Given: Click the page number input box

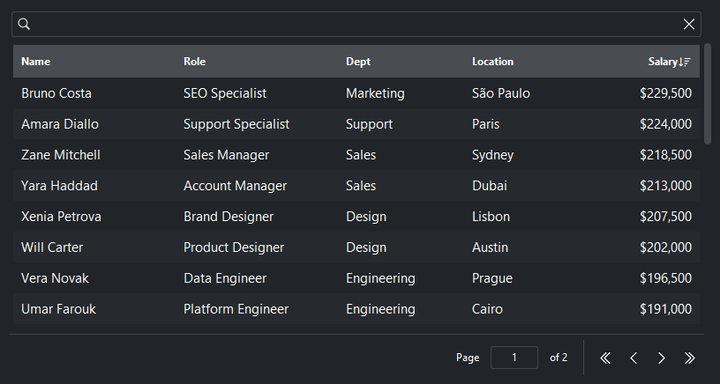Looking at the screenshot, I should click(514, 357).
